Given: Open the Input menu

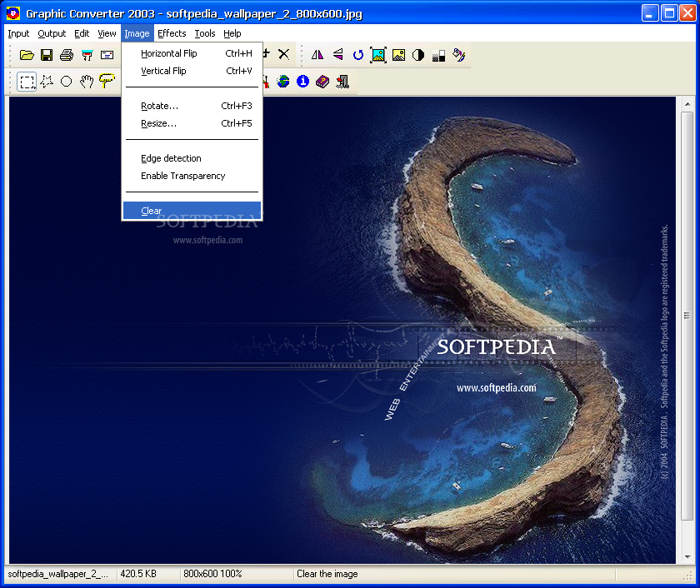Looking at the screenshot, I should pyautogui.click(x=18, y=33).
